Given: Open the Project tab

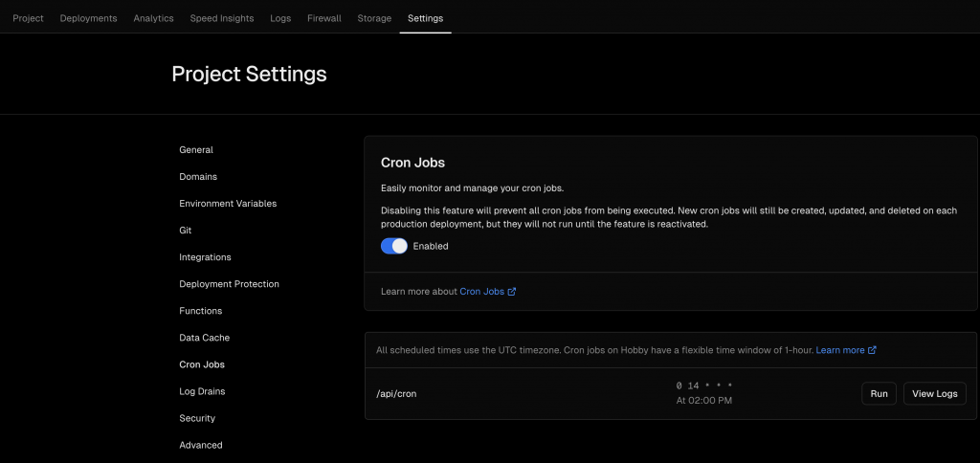Looking at the screenshot, I should 28,18.
